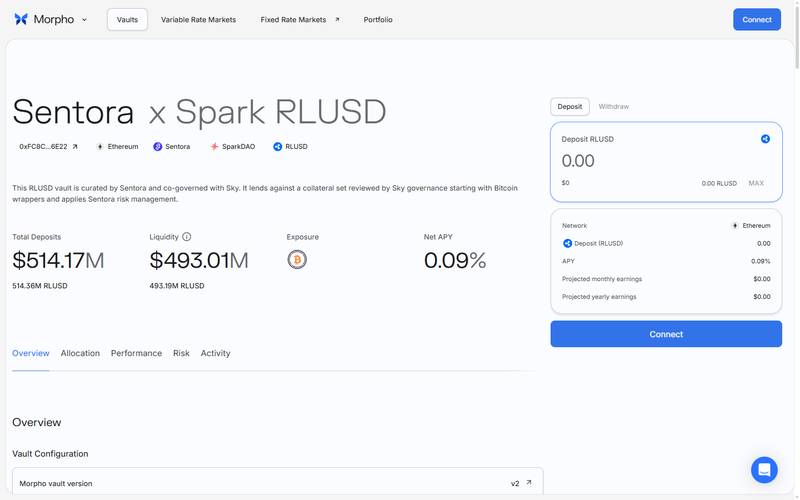This screenshot has height=500, width=800.
Task: Click the page vertical scrollbar
Action: coord(797,36)
